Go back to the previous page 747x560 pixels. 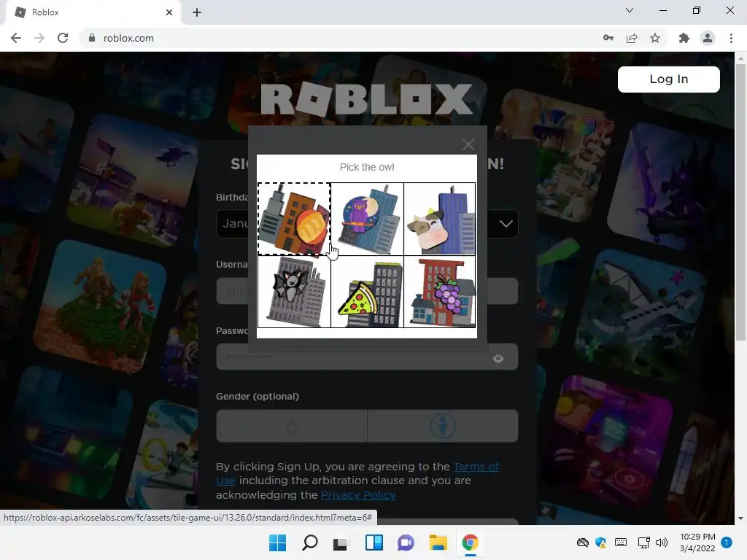(16, 38)
